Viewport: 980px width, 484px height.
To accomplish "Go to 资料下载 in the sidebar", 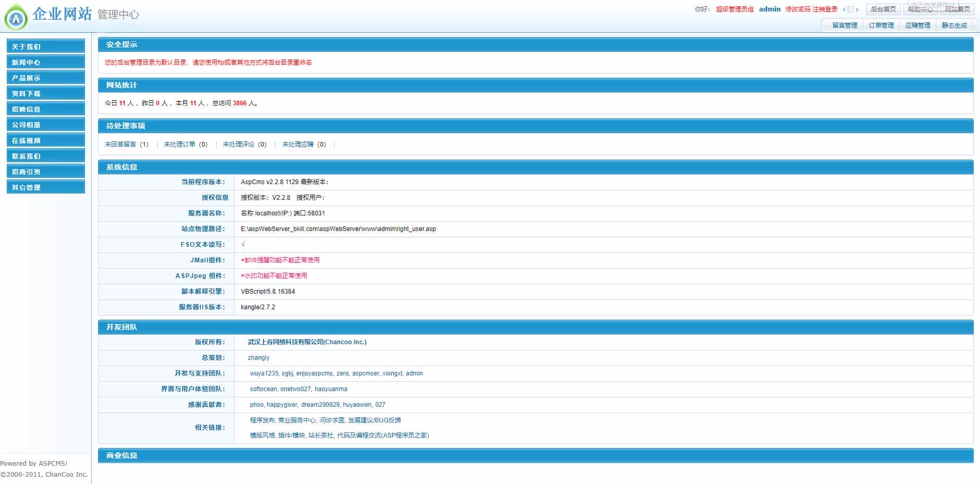I will pos(46,93).
